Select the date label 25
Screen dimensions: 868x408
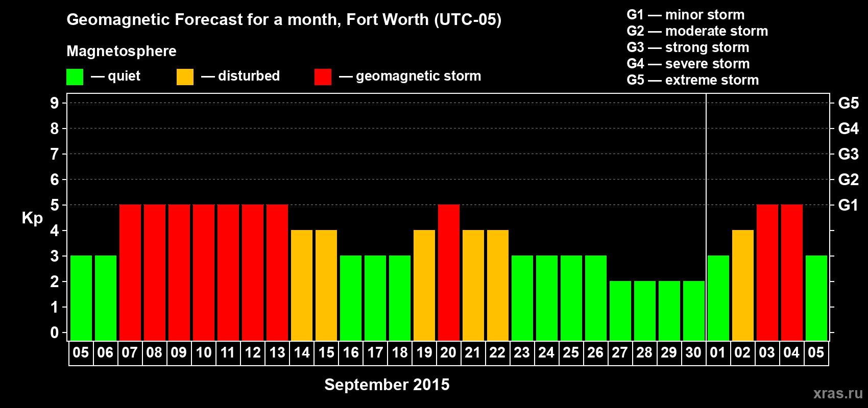[571, 352]
